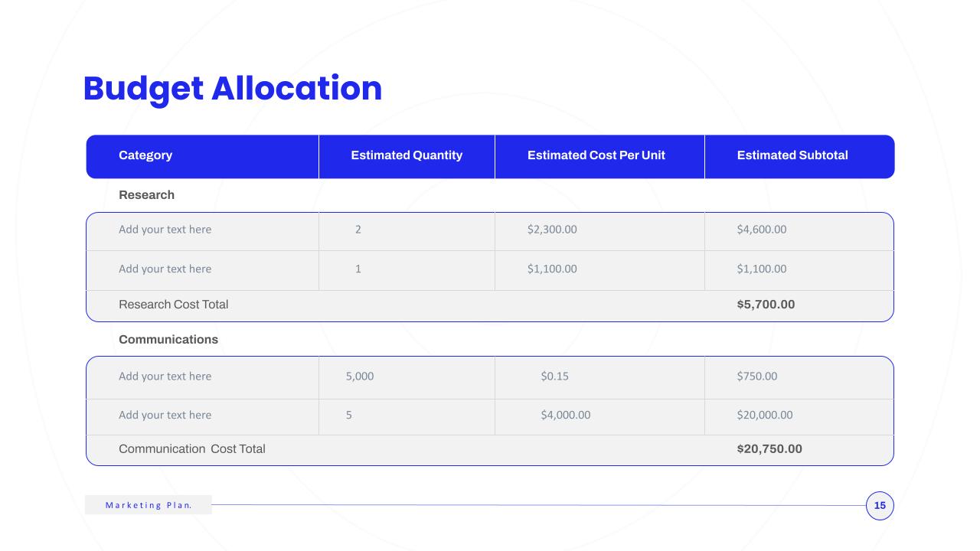The width and height of the screenshot is (980, 551).
Task: Click the Research Cost Total label
Action: (173, 305)
